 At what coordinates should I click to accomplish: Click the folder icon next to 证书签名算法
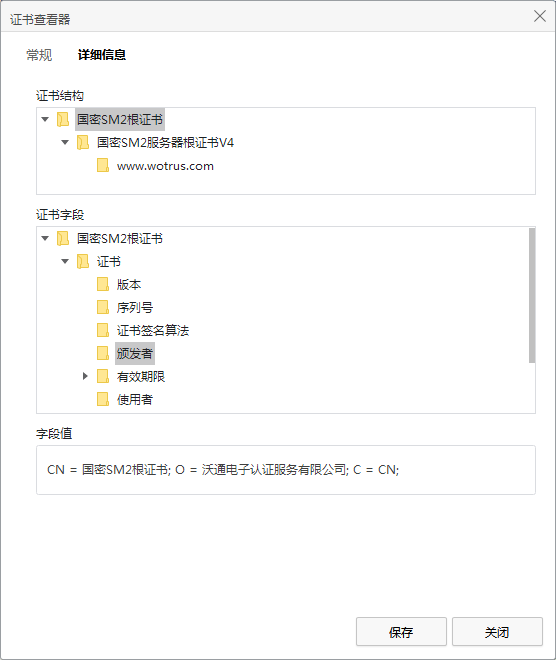[x=103, y=330]
